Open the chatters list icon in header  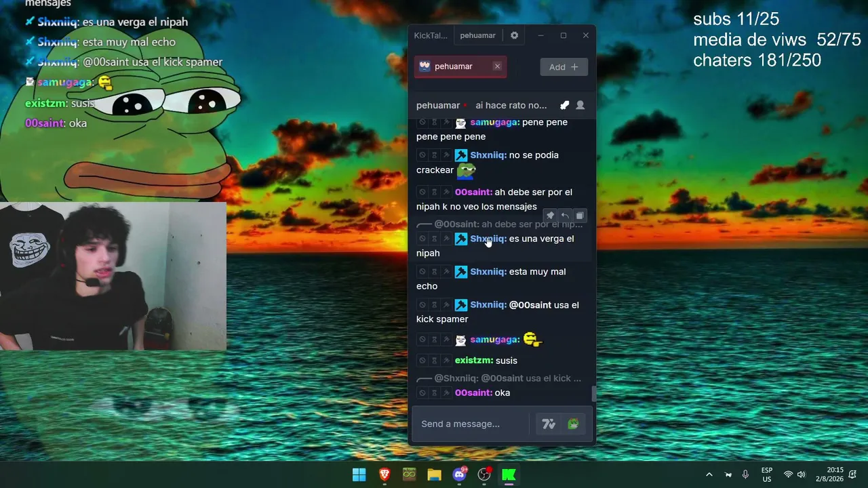pyautogui.click(x=580, y=105)
